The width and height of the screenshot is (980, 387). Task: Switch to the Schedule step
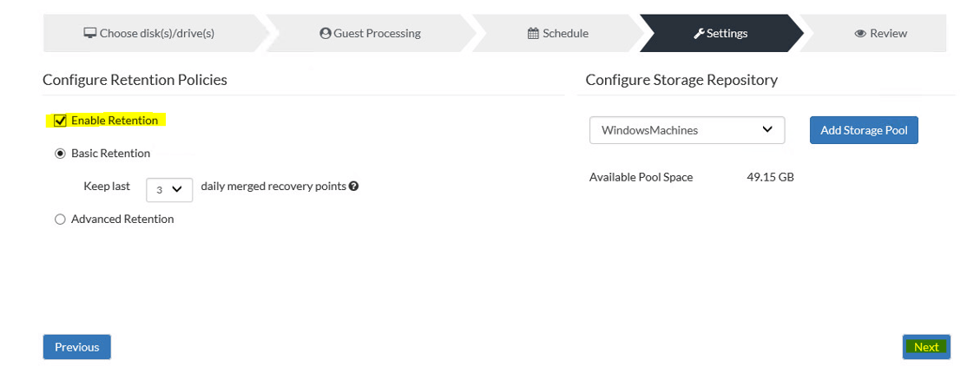557,33
